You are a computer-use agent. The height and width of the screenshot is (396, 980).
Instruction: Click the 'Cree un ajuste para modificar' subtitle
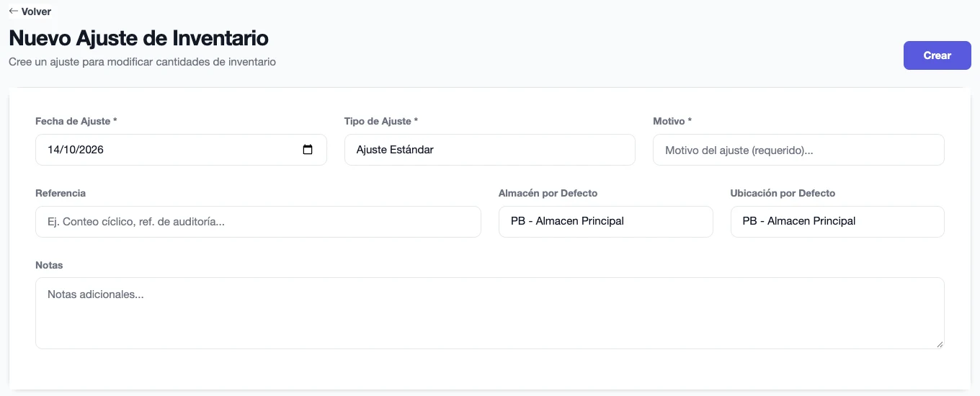coord(142,62)
